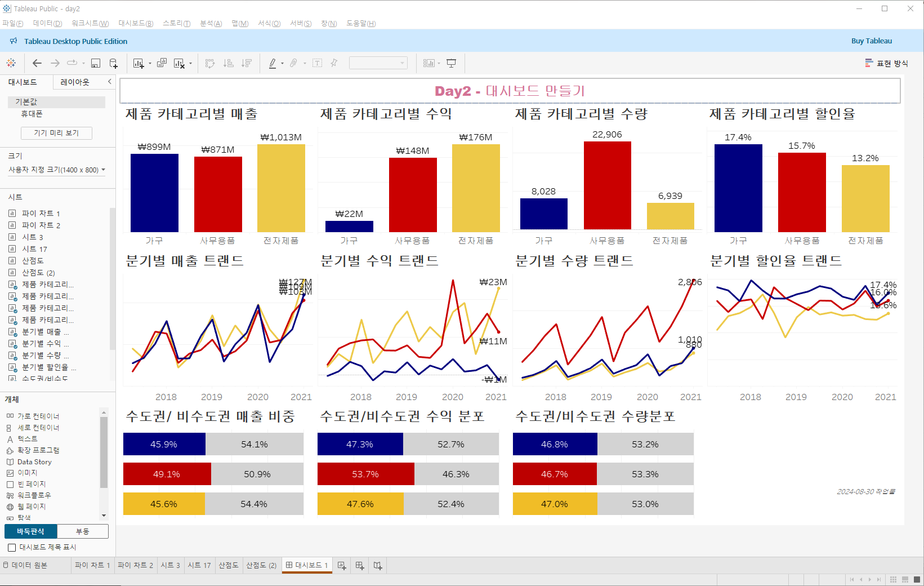924x586 pixels.
Task: Click the new dashboard icon in bottom tab bar
Action: click(x=360, y=565)
